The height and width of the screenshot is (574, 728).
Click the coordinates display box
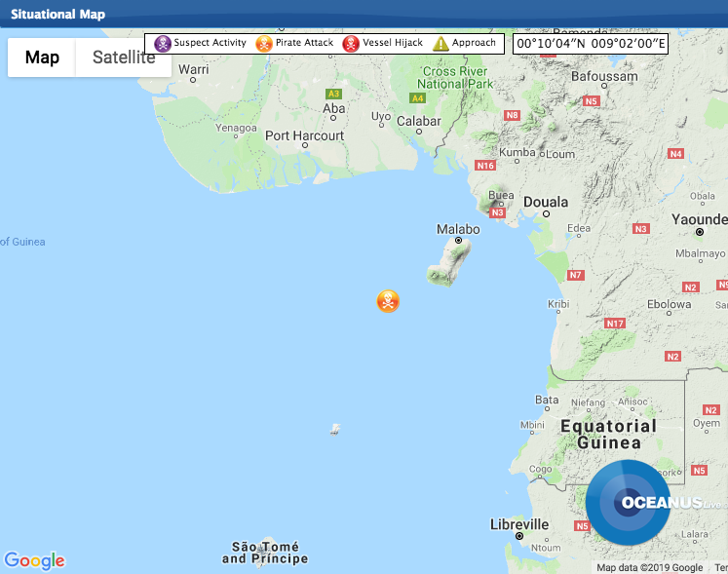pos(592,44)
